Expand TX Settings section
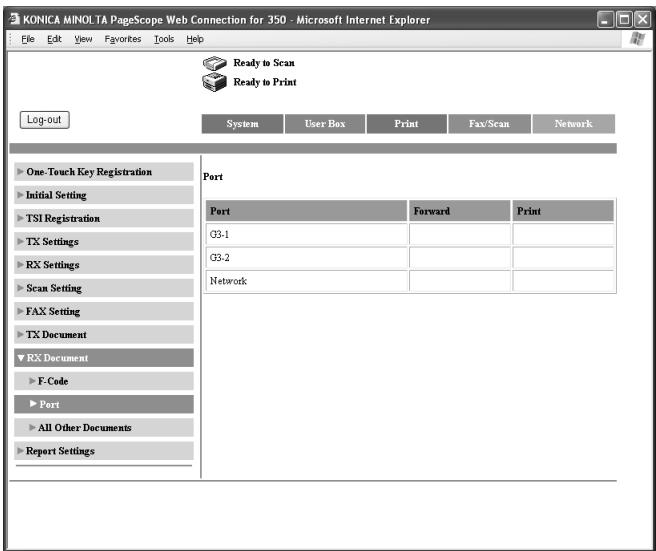This screenshot has height=551, width=656. click(104, 241)
